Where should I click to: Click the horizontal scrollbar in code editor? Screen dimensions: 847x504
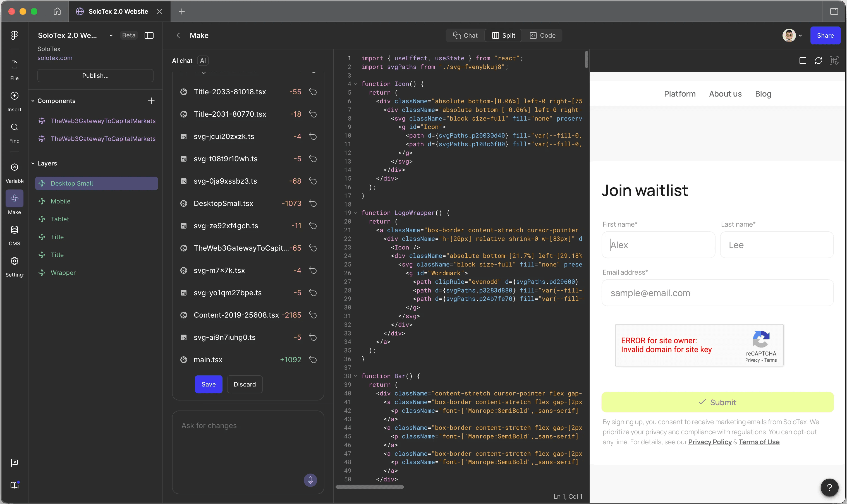point(369,487)
